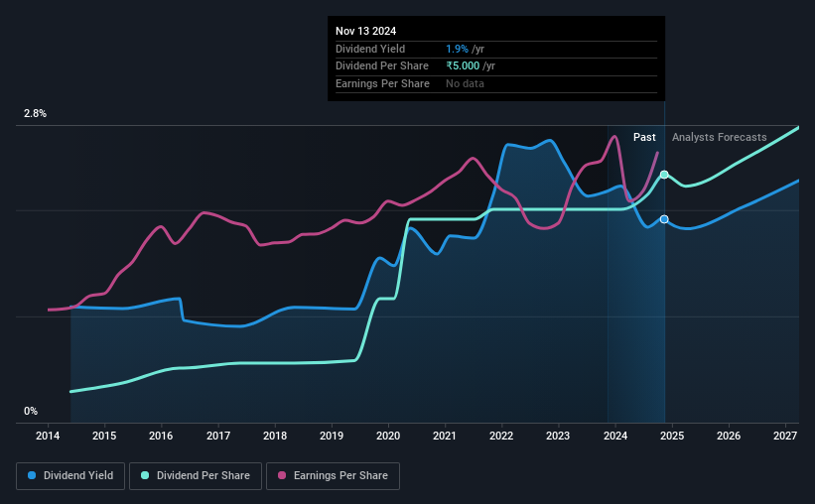Click the teal data point marker at Nov 2024
815x504 pixels.
(x=664, y=175)
